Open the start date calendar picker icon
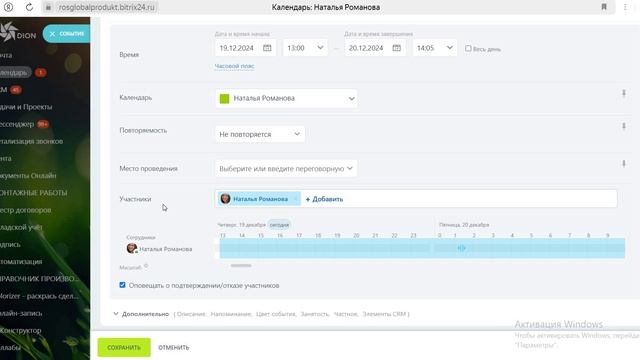Viewport: 640px width, 360px height. click(x=267, y=48)
